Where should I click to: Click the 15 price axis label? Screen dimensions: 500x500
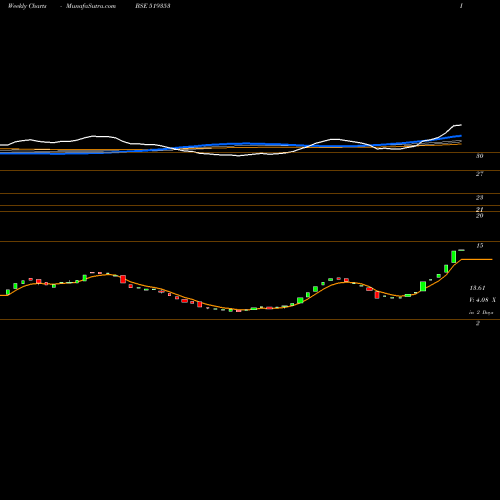480,246
